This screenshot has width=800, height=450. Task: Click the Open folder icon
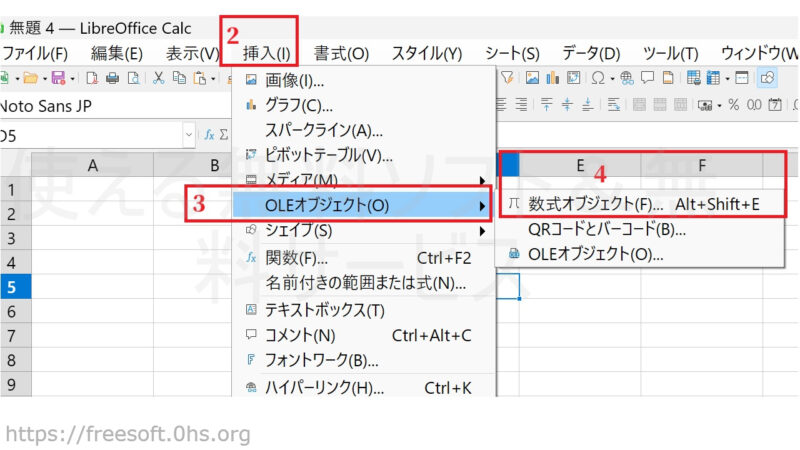pyautogui.click(x=31, y=78)
